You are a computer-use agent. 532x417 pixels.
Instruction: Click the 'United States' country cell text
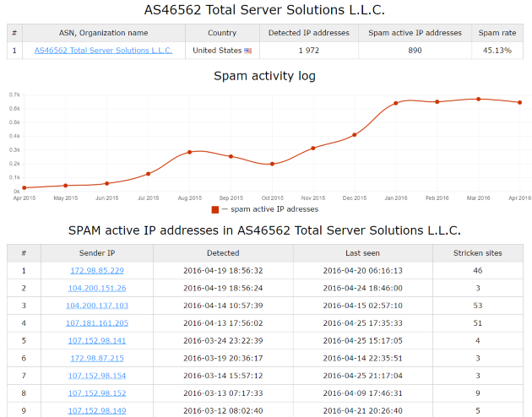pos(217,51)
